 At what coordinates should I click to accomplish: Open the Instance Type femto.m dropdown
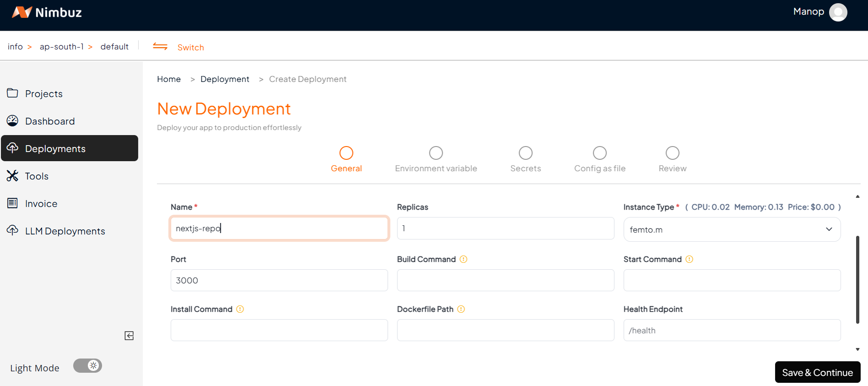[732, 229]
